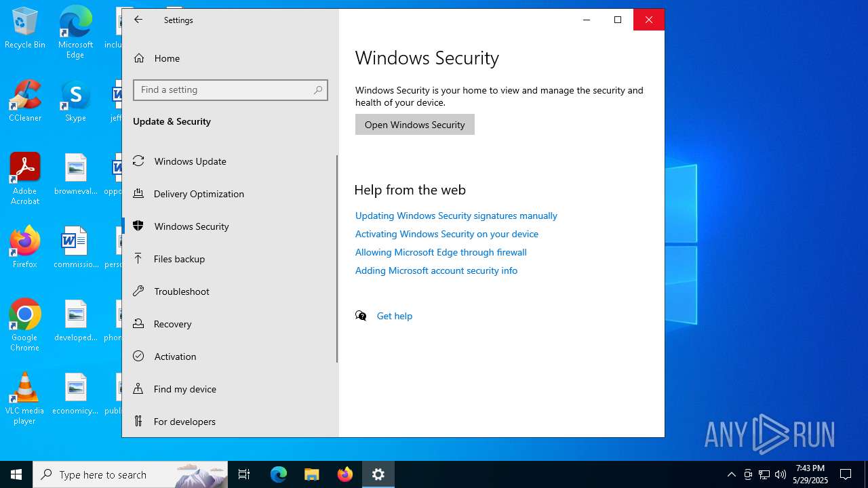The height and width of the screenshot is (488, 868).
Task: Select Home in the Settings sidebar
Action: click(x=231, y=58)
